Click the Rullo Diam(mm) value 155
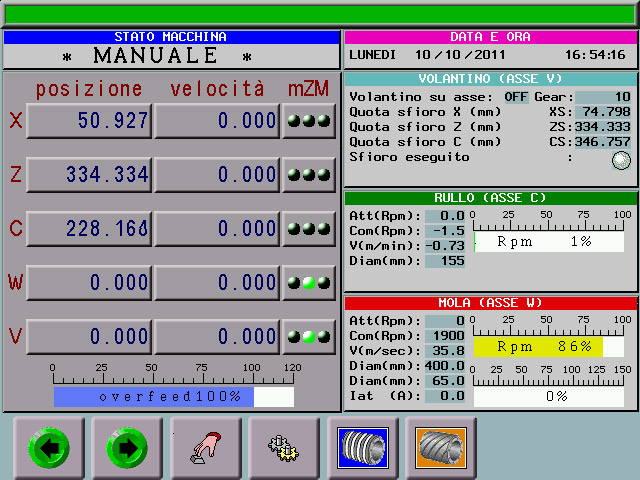This screenshot has height=480, width=640. pos(445,261)
